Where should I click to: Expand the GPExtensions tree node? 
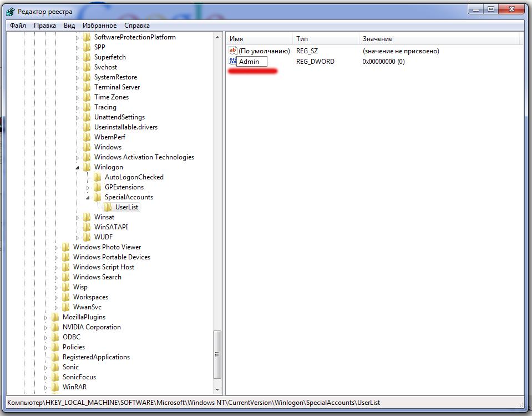pyautogui.click(x=88, y=188)
